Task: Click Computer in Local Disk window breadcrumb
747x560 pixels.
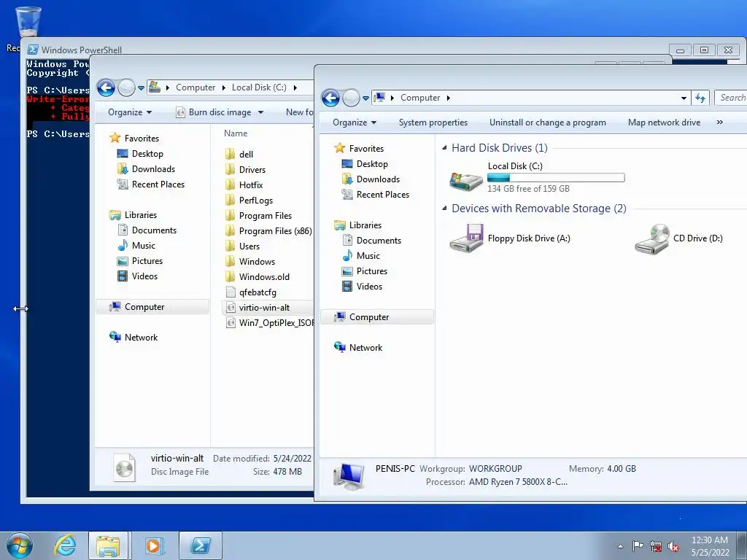Action: 196,87
